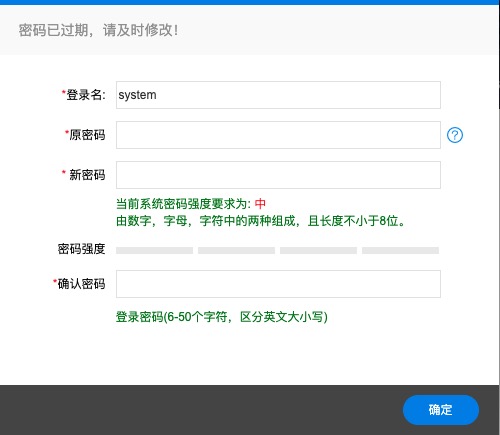The width and height of the screenshot is (500, 435).
Task: Click the second 密码强度 bar segment
Action: [x=236, y=250]
